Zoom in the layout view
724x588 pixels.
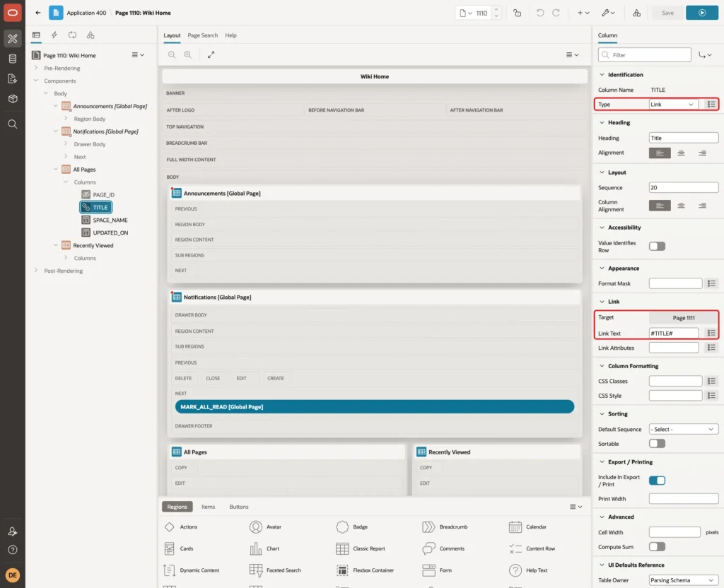[x=188, y=54]
